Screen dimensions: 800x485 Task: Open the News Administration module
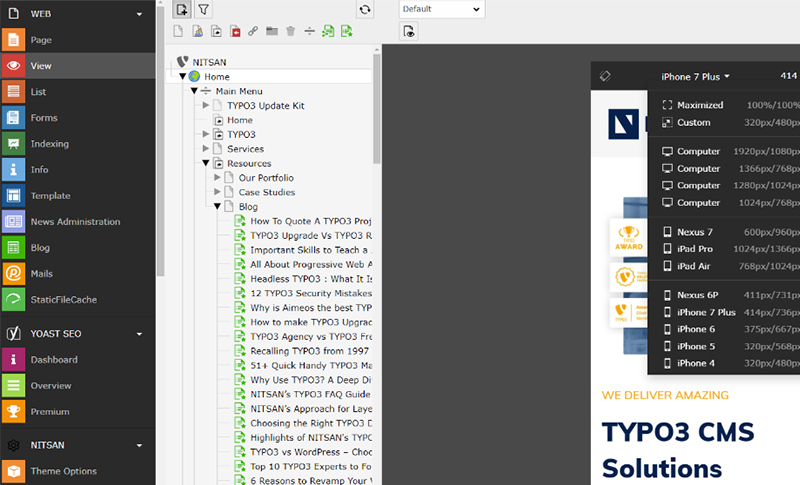coord(78,222)
